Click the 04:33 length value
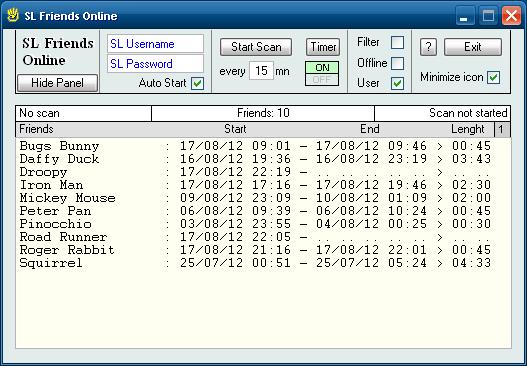This screenshot has width=527, height=366. pos(472,263)
